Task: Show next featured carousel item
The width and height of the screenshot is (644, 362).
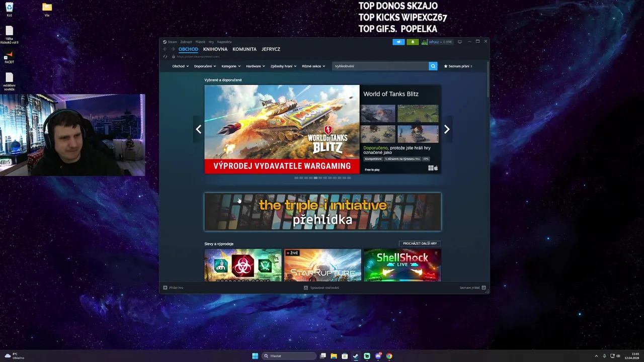Action: point(447,130)
